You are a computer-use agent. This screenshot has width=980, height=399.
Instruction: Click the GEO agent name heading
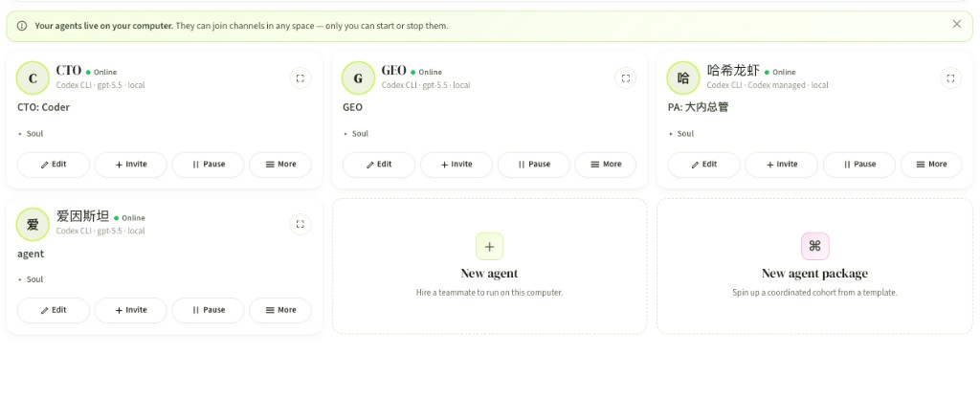pos(393,71)
